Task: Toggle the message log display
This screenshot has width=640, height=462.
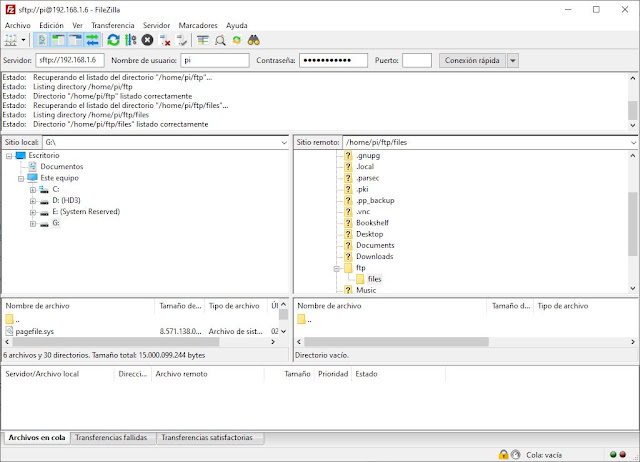Action: [x=42, y=40]
